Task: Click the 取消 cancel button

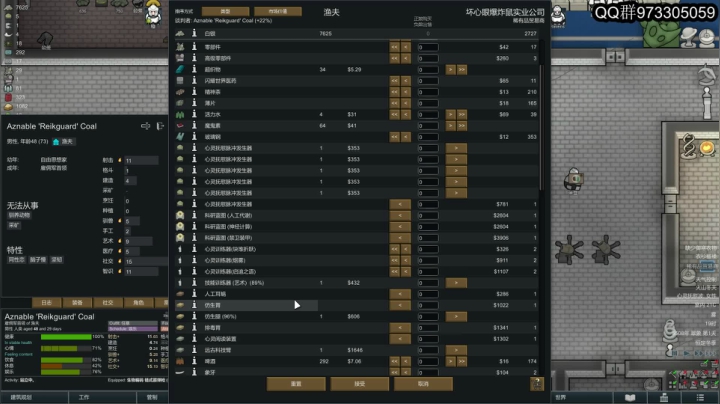Action: pyautogui.click(x=423, y=384)
